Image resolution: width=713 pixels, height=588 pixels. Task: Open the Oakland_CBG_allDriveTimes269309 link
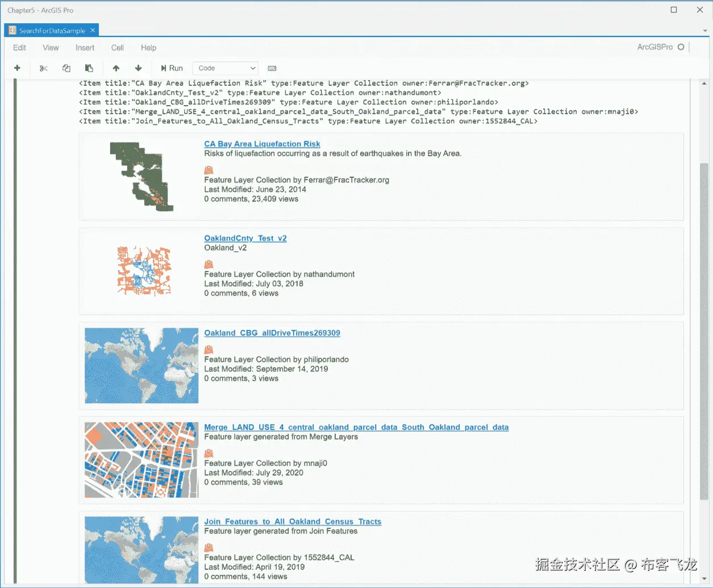click(272, 333)
